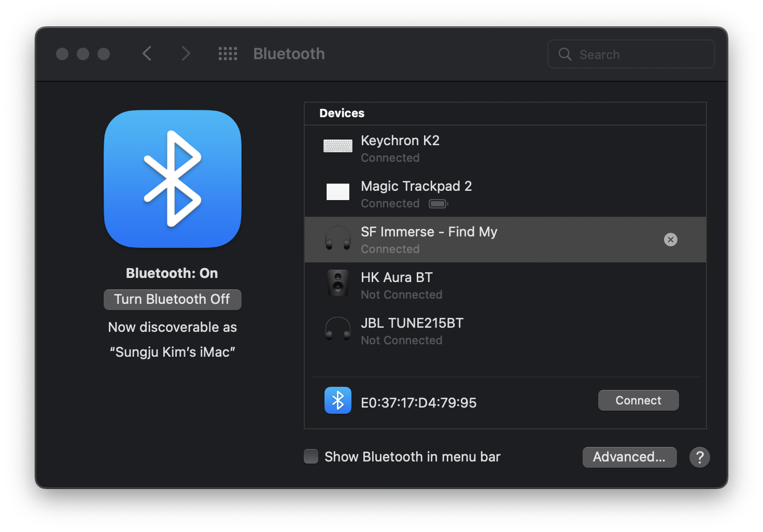Enable Show Bluetooth in menu bar checkbox
The image size is (763, 532).
pyautogui.click(x=311, y=456)
